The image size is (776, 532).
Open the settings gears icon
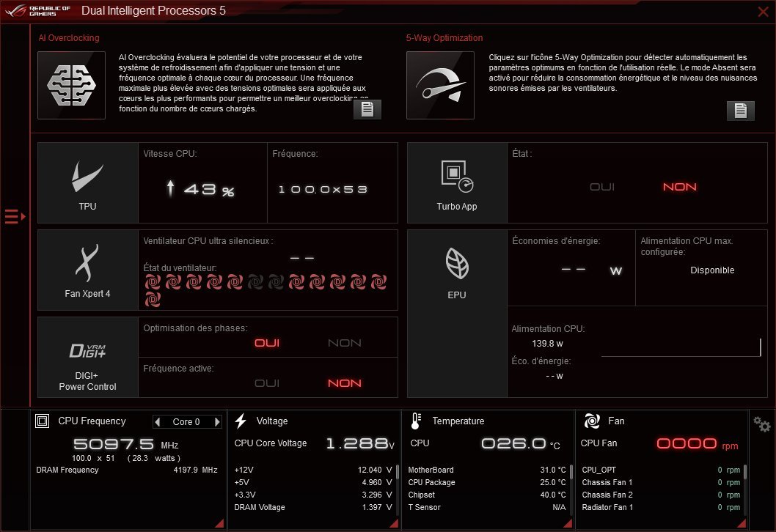(761, 424)
